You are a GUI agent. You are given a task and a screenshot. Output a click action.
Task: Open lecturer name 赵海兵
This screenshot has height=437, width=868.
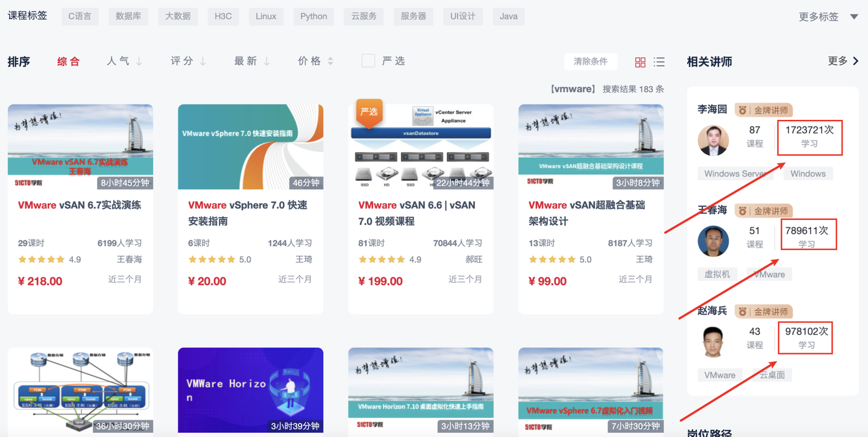click(712, 311)
